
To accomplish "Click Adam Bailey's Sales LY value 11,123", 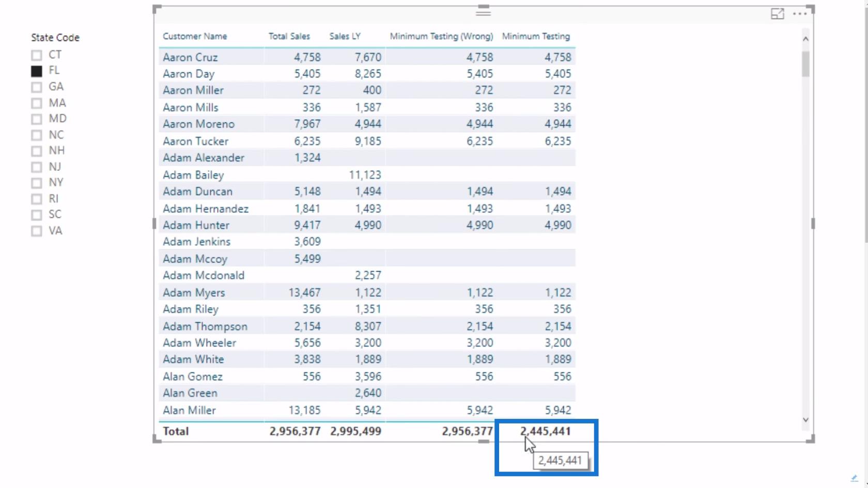I will [365, 175].
